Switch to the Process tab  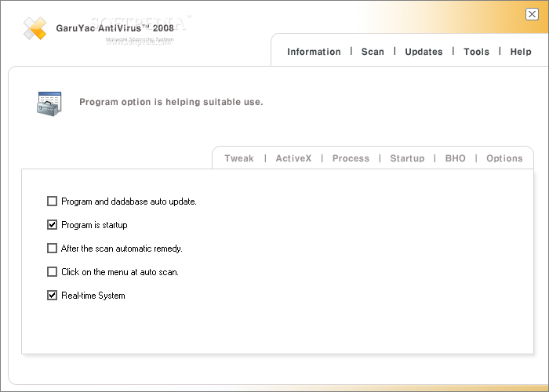pyautogui.click(x=351, y=158)
